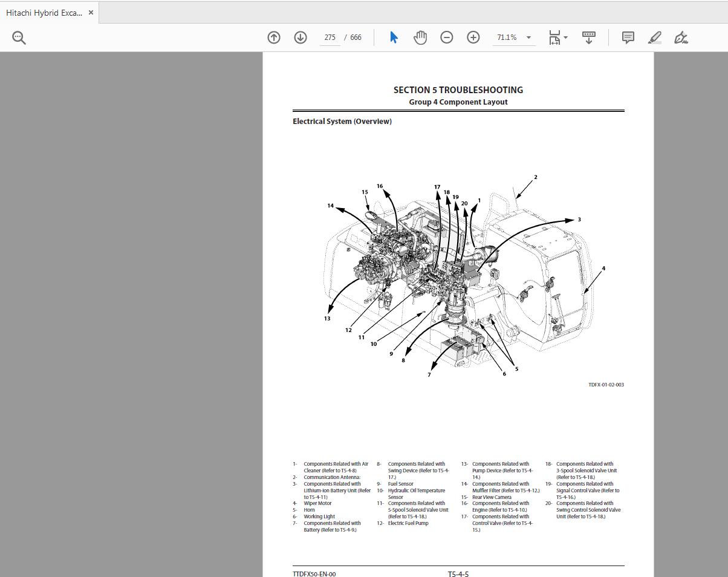Click the marquee zoom magnifier icon
Image resolution: width=728 pixels, height=577 pixels.
pos(19,37)
